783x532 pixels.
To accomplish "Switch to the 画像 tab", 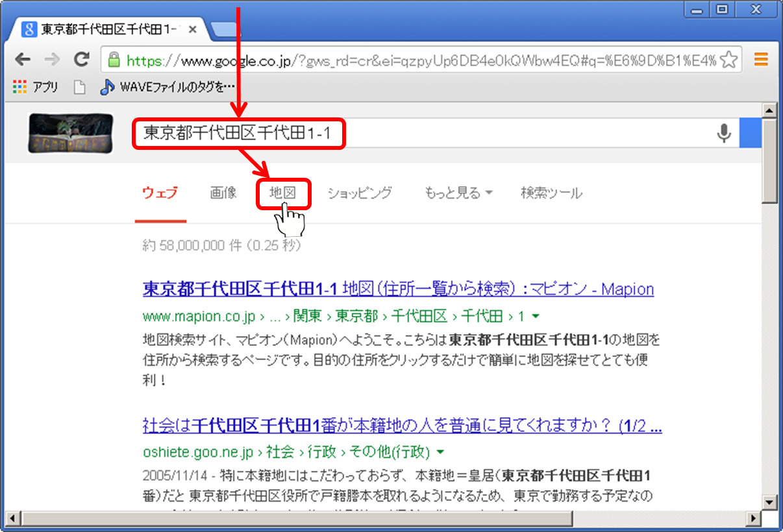I will tap(223, 193).
